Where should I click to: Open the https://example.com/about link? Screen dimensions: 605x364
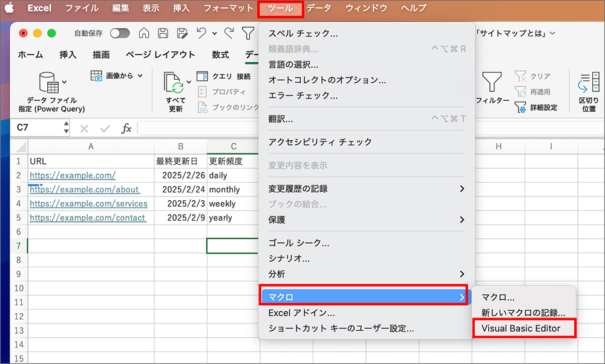(85, 189)
